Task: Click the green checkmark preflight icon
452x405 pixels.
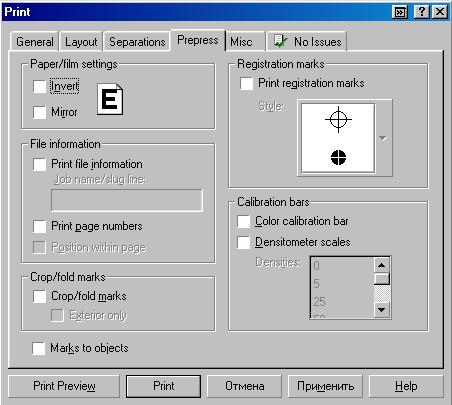Action: [280, 41]
